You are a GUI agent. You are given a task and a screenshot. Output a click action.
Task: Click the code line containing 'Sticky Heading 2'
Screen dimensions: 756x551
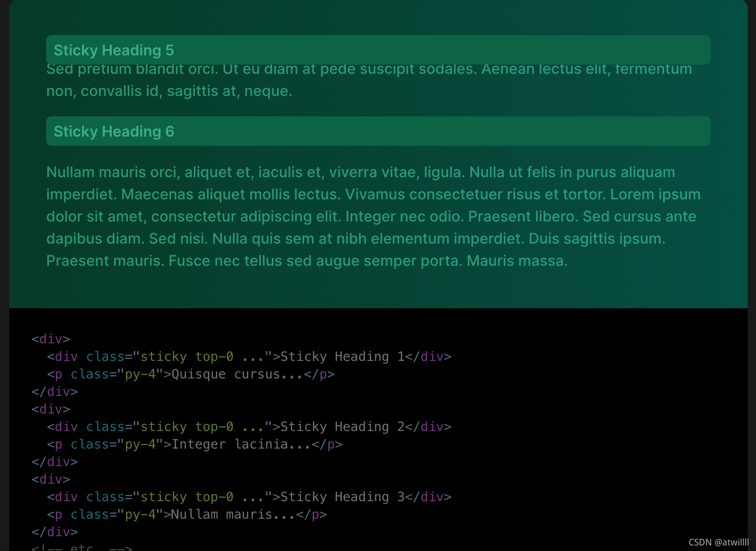pyautogui.click(x=249, y=427)
